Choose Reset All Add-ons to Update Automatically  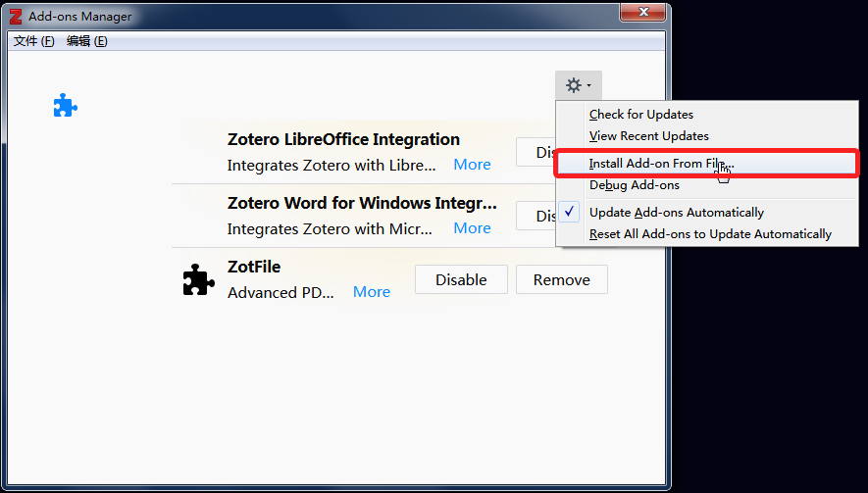[710, 234]
